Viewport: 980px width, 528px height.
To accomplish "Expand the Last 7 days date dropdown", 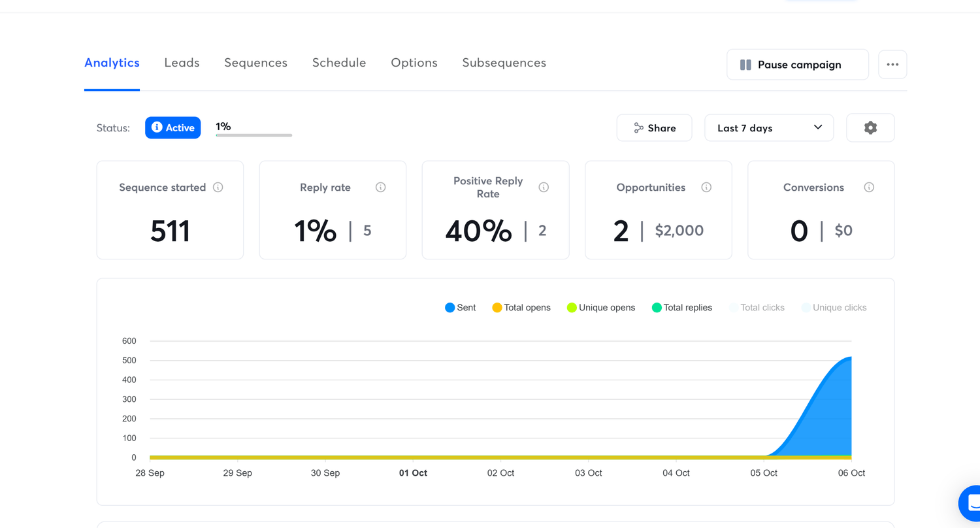I will click(x=769, y=128).
